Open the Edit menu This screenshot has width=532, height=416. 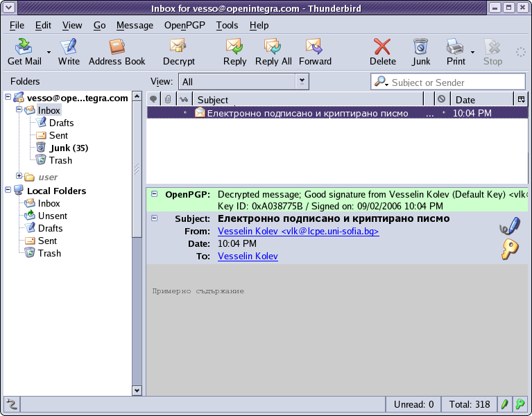tap(43, 26)
